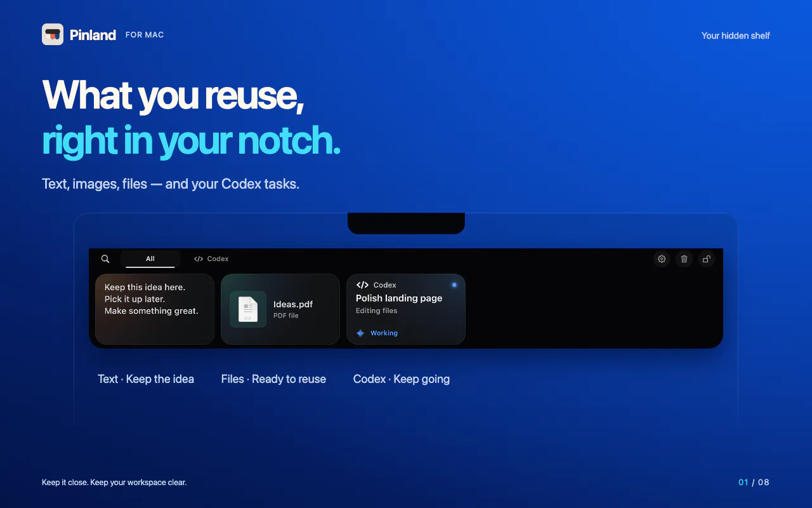Open search with the magnifier icon
The width and height of the screenshot is (812, 508).
tap(105, 258)
